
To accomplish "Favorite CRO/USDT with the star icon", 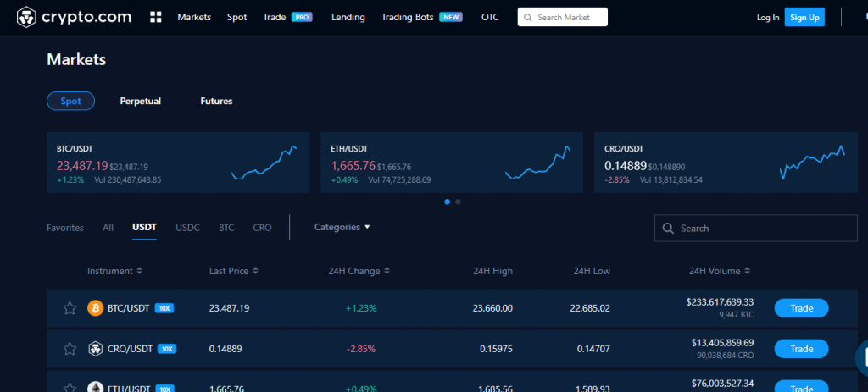I will (x=70, y=349).
